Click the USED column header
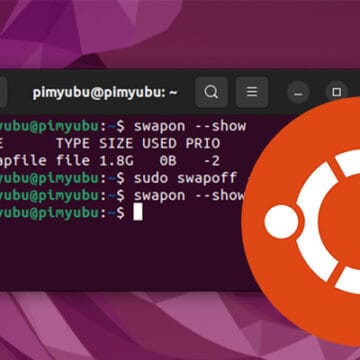360x360 pixels. [159, 144]
